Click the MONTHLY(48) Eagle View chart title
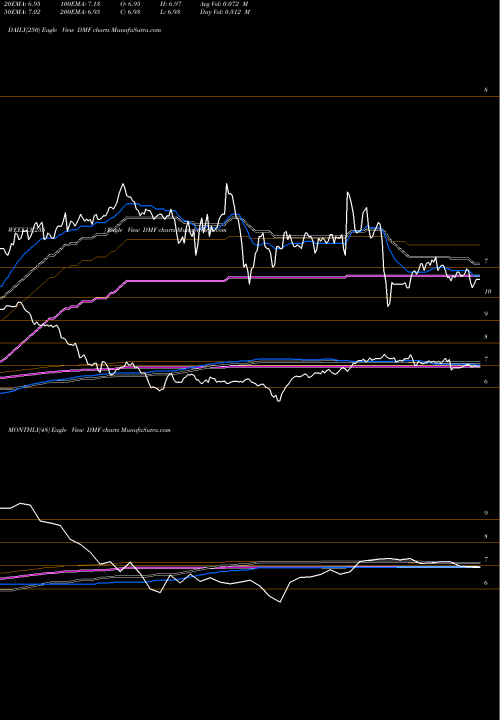 click(89, 430)
